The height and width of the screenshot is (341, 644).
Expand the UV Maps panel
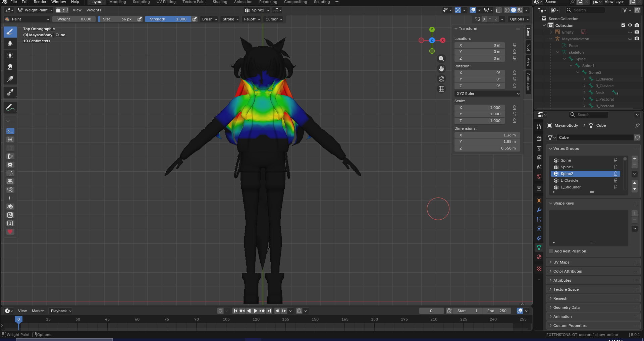click(x=561, y=262)
